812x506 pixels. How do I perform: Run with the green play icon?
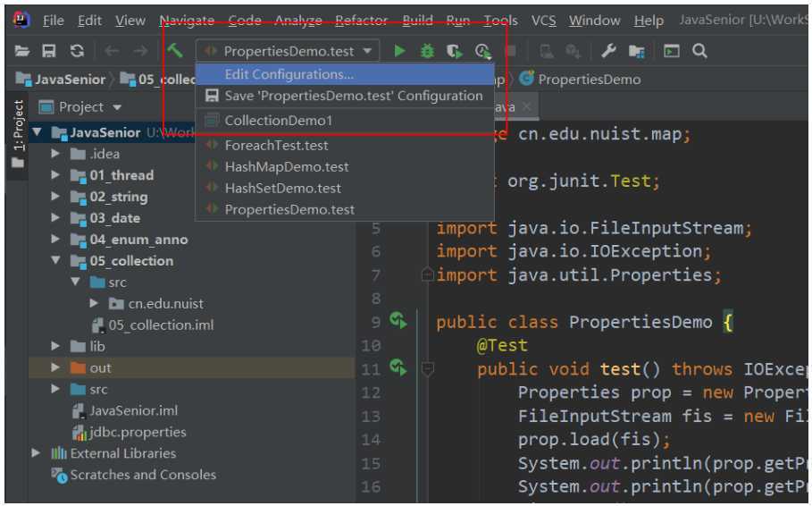399,51
